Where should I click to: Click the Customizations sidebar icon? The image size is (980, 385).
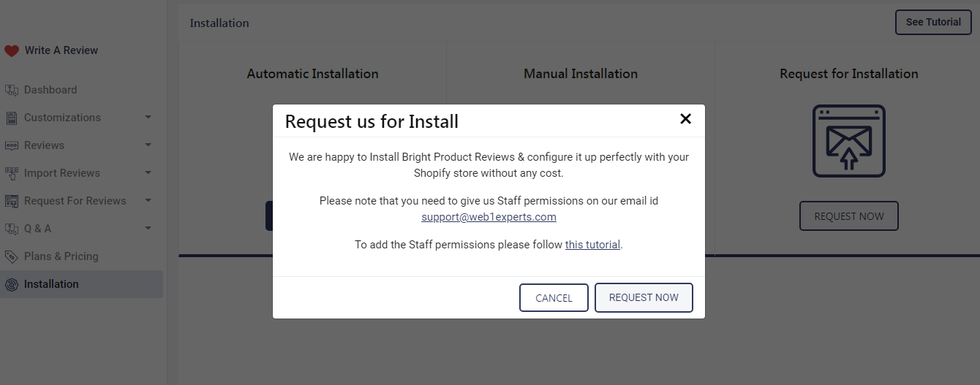pyautogui.click(x=11, y=118)
